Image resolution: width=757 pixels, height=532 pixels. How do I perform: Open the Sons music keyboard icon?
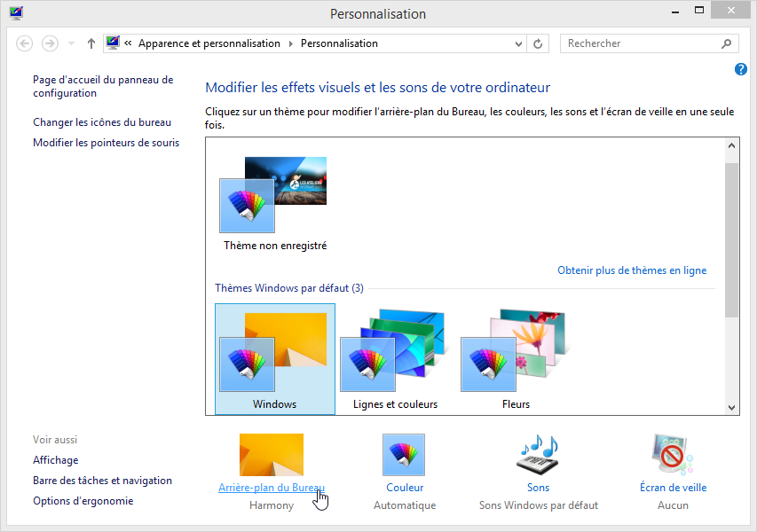click(x=539, y=454)
